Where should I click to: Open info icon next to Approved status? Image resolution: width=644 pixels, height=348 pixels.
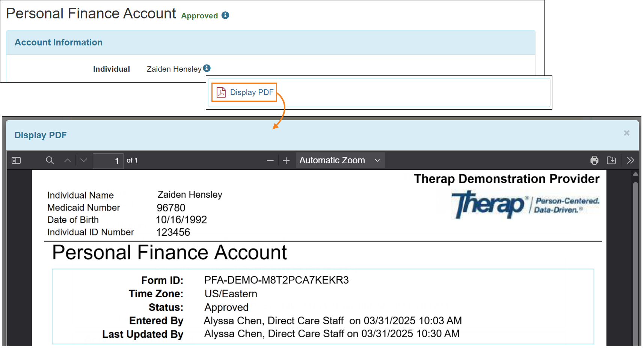[225, 15]
